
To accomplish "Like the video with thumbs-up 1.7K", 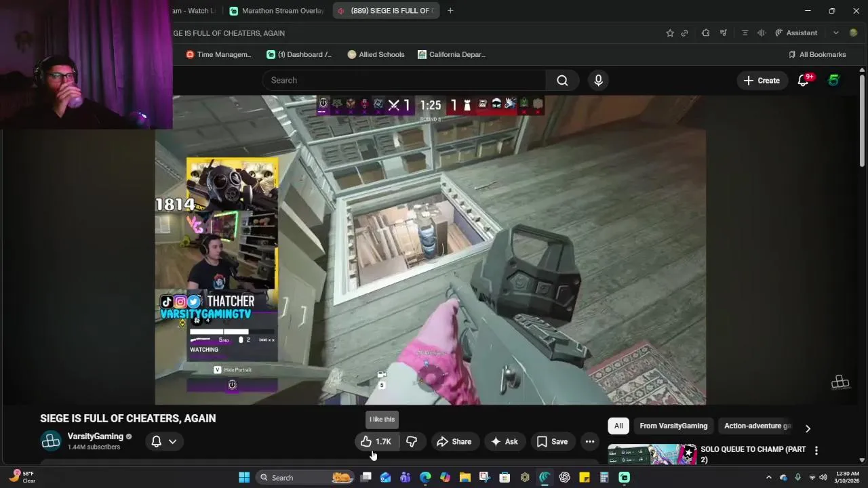I will pos(377,441).
